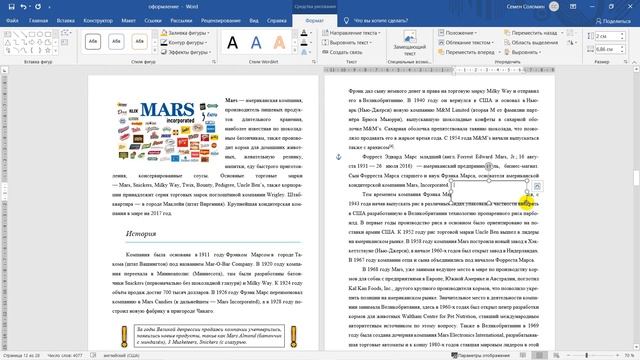
Task: Increase shape height with stepper
Action: point(622,35)
